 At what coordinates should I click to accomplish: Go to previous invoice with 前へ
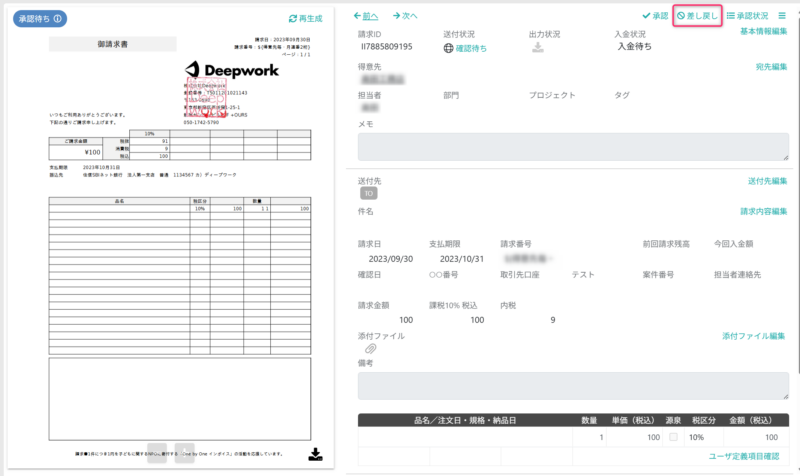(x=366, y=16)
